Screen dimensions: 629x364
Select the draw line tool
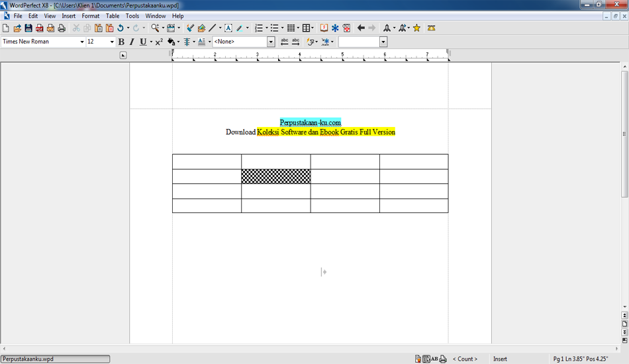[x=213, y=28]
